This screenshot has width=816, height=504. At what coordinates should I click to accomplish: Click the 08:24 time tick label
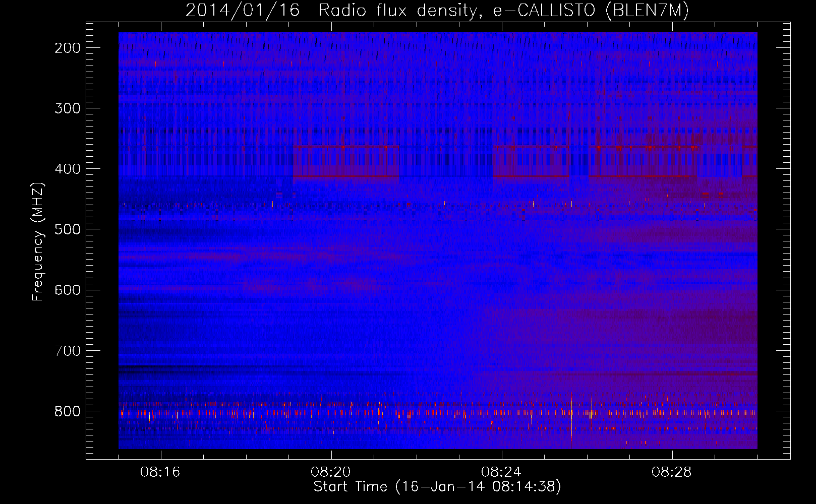tap(501, 472)
